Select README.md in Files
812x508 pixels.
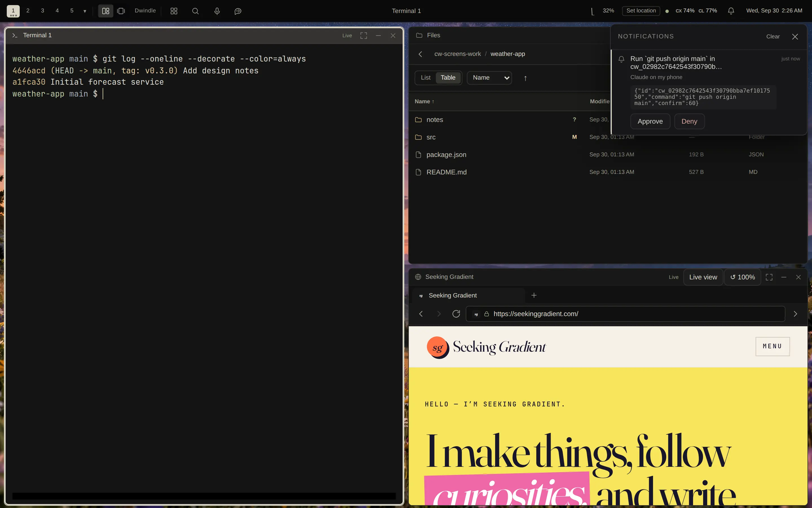607,172
